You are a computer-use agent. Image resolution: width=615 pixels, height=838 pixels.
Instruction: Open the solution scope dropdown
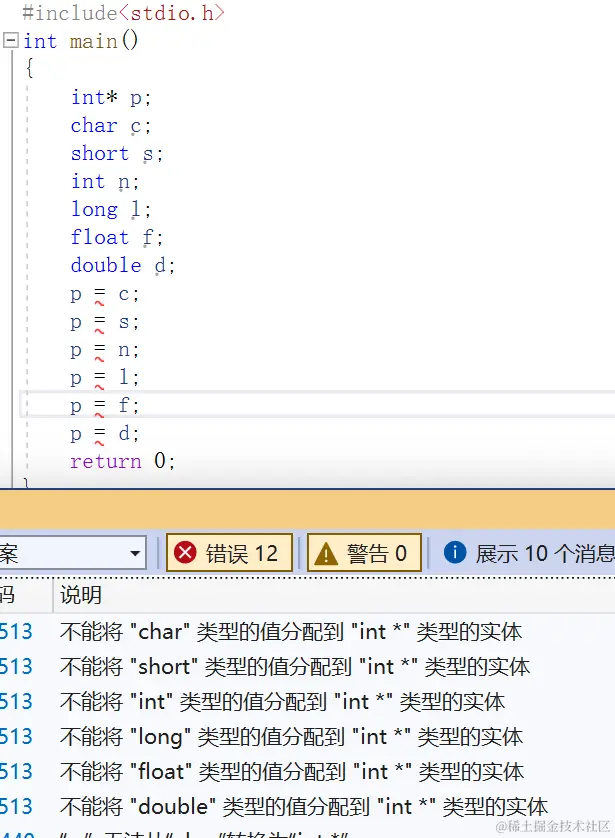pyautogui.click(x=73, y=553)
